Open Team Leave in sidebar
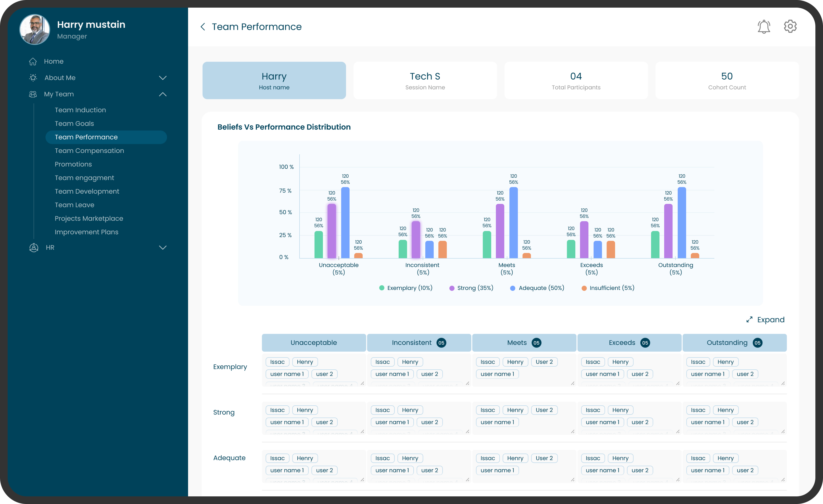The width and height of the screenshot is (823, 504). click(x=74, y=205)
